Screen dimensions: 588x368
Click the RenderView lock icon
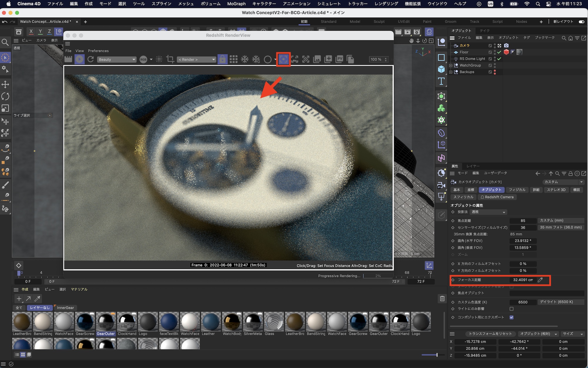point(222,59)
